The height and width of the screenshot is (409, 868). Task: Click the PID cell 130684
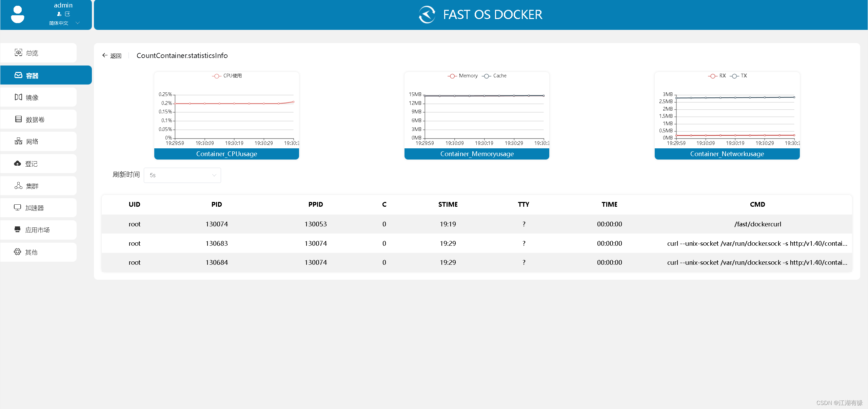coord(217,262)
